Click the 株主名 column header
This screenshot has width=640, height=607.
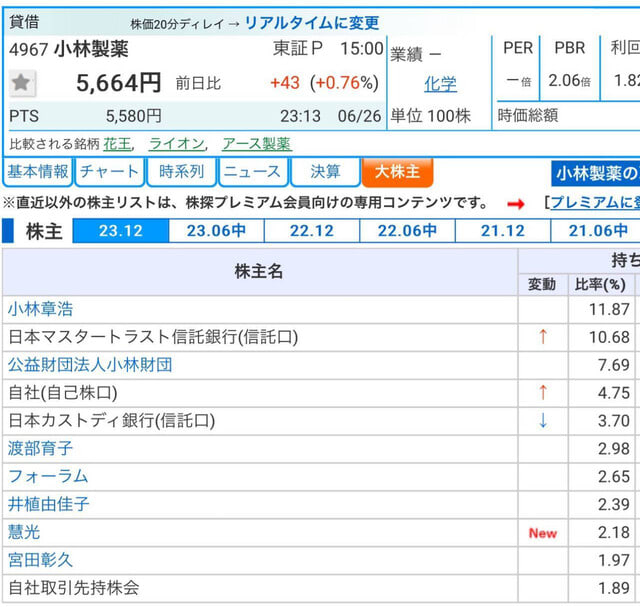259,271
